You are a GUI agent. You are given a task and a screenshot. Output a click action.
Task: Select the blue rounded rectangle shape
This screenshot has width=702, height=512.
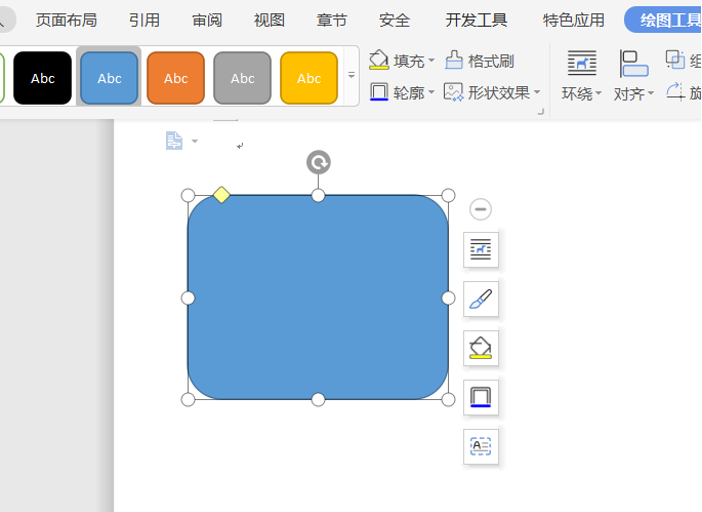[x=318, y=297]
